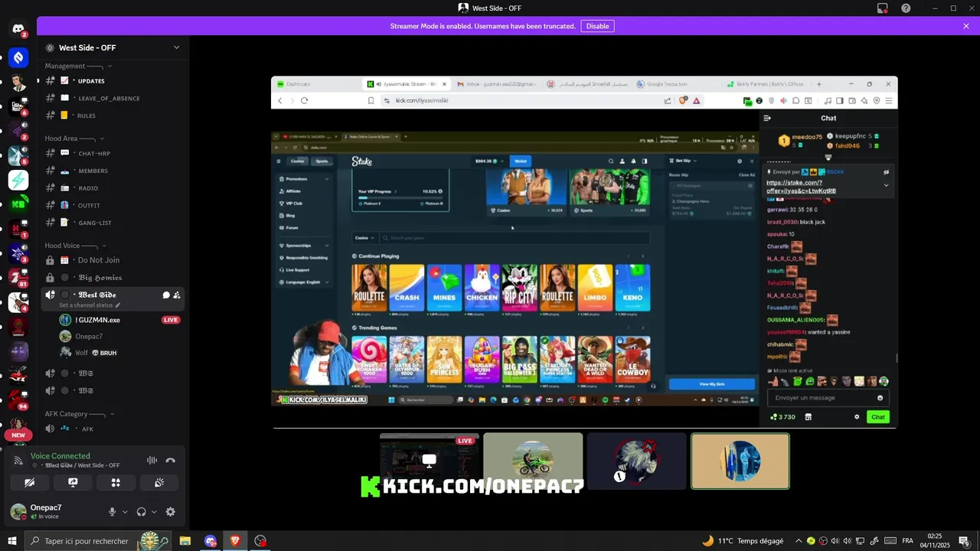Open Discord home direct messages icon

click(18, 29)
